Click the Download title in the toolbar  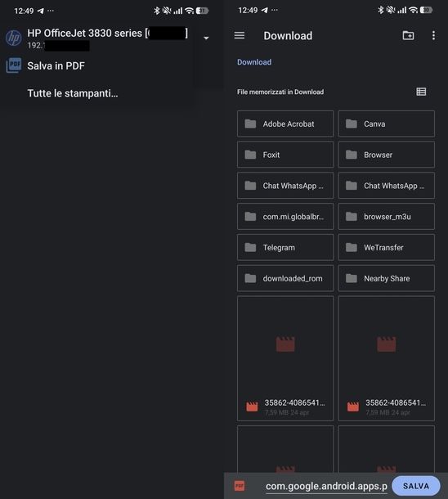288,36
